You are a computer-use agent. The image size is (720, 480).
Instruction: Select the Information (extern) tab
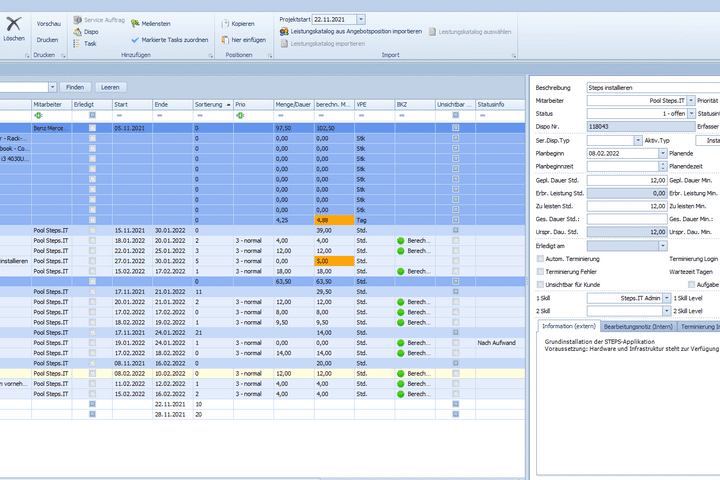(x=571, y=326)
